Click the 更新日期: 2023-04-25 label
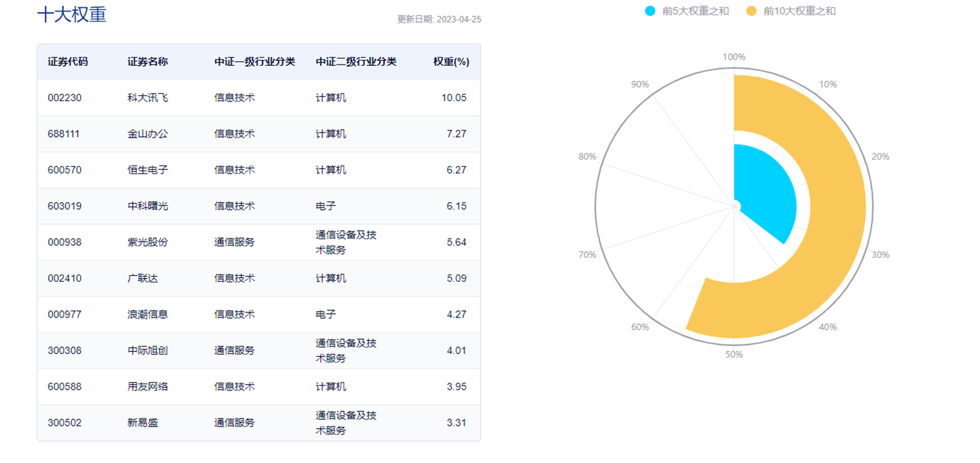Screen dimensions: 980x463 439,19
